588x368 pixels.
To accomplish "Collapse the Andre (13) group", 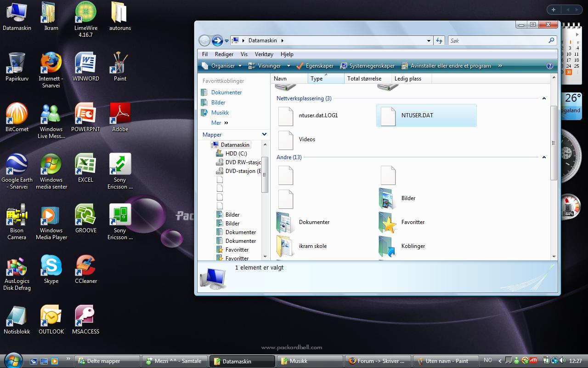I will [544, 157].
